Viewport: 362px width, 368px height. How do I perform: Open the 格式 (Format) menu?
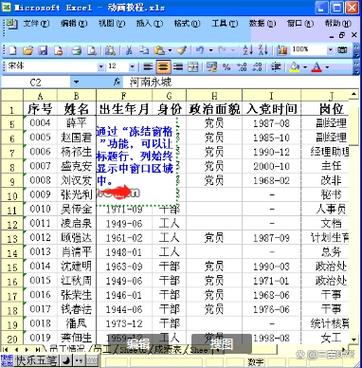pyautogui.click(x=187, y=24)
